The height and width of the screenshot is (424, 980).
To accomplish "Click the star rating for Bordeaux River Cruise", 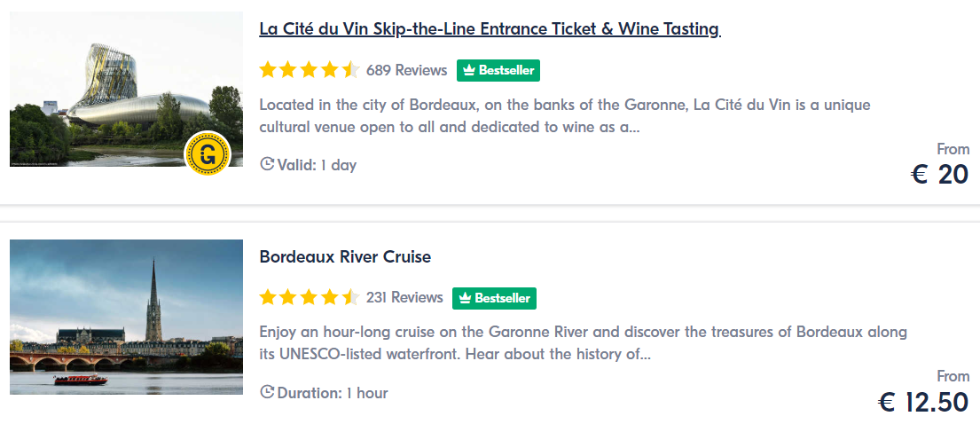I will [x=310, y=298].
